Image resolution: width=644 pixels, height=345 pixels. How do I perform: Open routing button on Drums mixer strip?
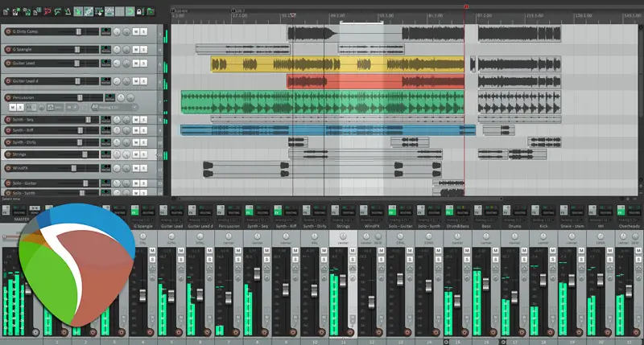[x=520, y=211]
